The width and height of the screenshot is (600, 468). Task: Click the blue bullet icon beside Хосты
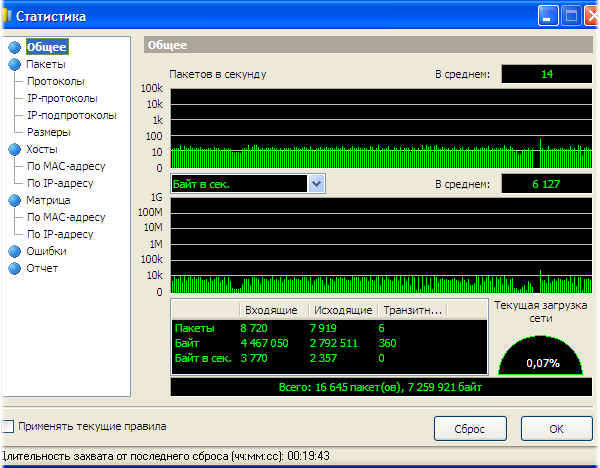(15, 149)
